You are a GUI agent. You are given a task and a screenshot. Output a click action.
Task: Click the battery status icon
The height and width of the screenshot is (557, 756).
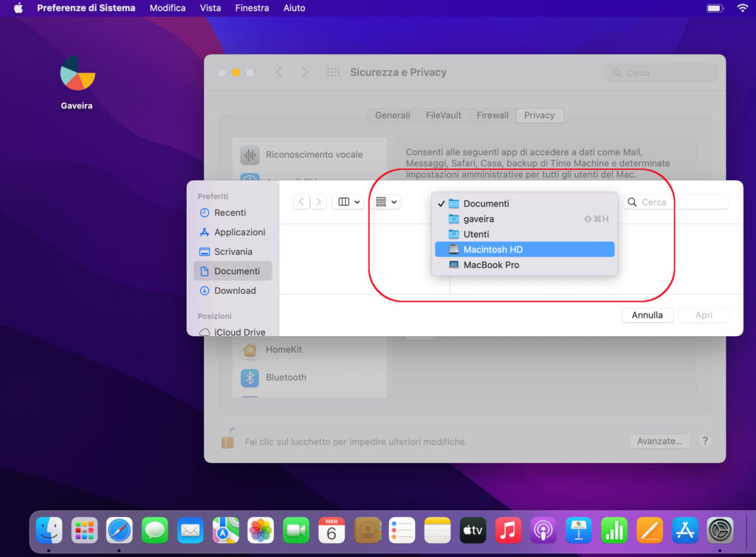(x=715, y=8)
